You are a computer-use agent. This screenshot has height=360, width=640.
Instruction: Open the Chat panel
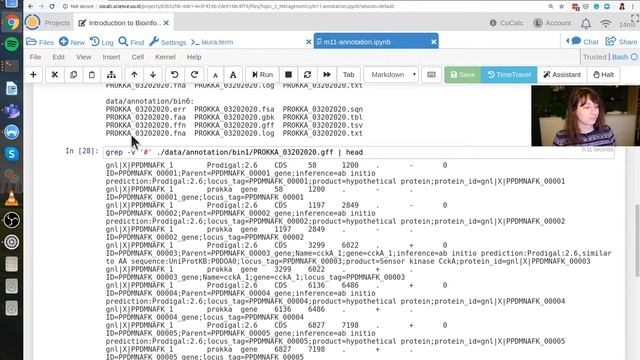click(x=584, y=41)
